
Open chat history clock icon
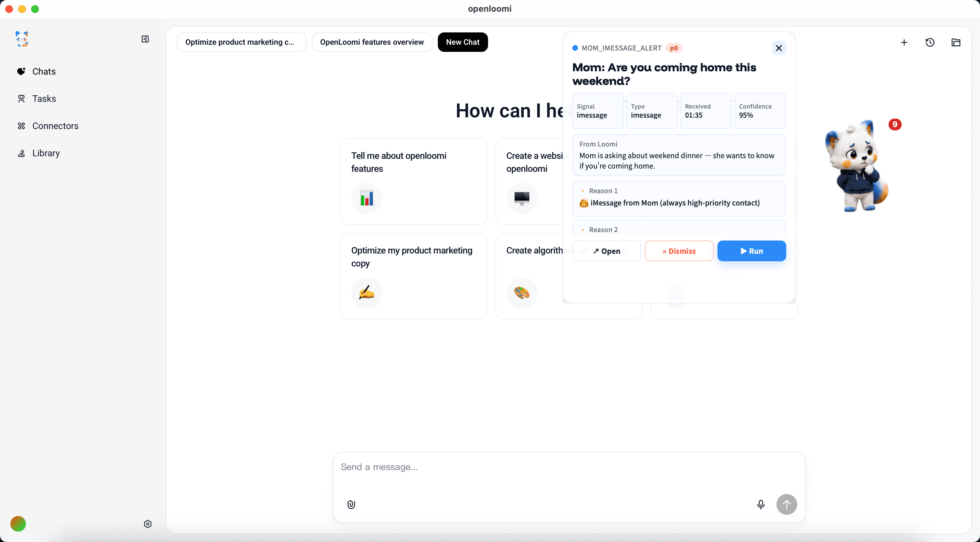tap(930, 42)
